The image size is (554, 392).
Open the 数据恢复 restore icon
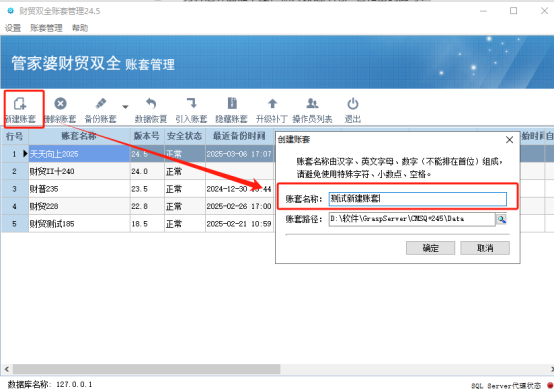click(151, 104)
